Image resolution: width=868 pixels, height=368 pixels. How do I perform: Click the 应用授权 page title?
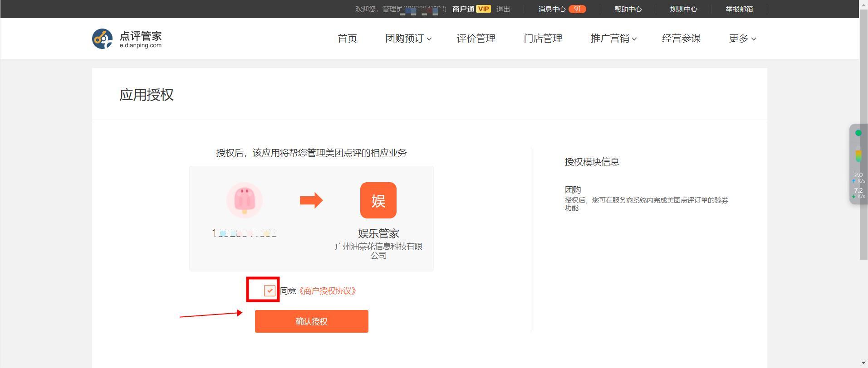pyautogui.click(x=147, y=95)
